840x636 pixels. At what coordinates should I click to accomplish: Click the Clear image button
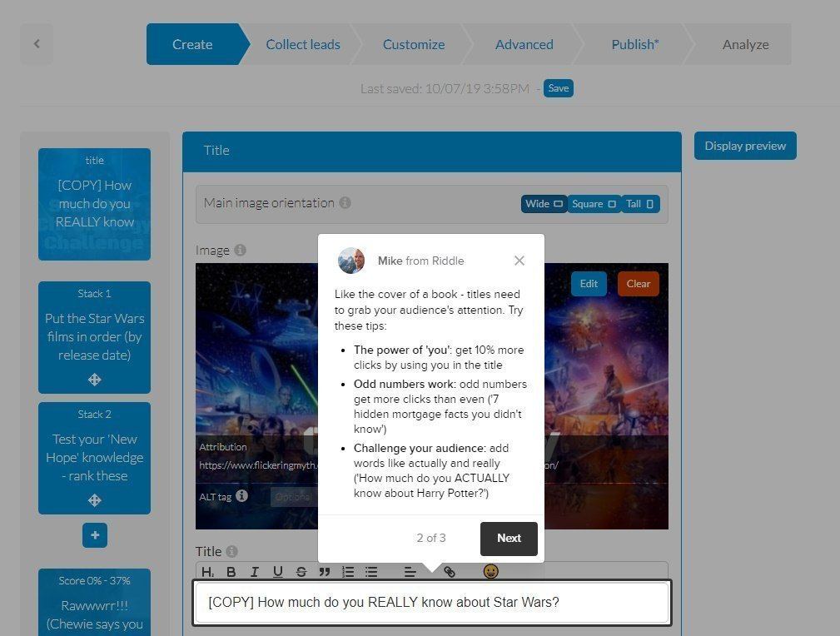(x=638, y=283)
